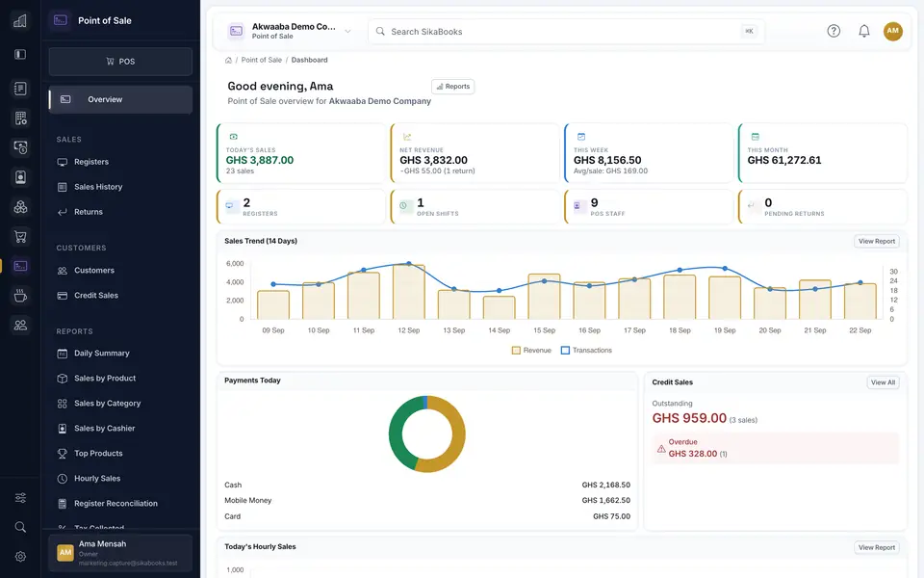The image size is (924, 578).
Task: Open the money/payments icon in the left rail
Action: pyautogui.click(x=20, y=147)
